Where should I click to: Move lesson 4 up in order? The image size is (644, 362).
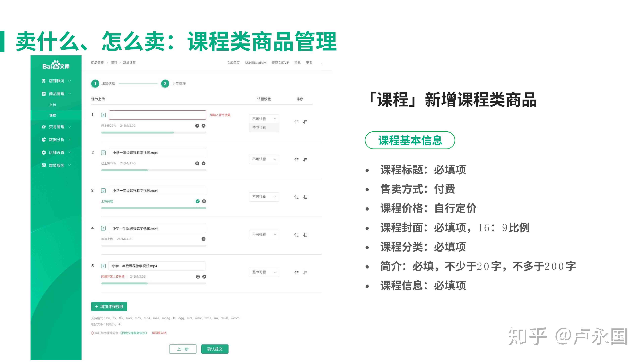click(x=297, y=235)
